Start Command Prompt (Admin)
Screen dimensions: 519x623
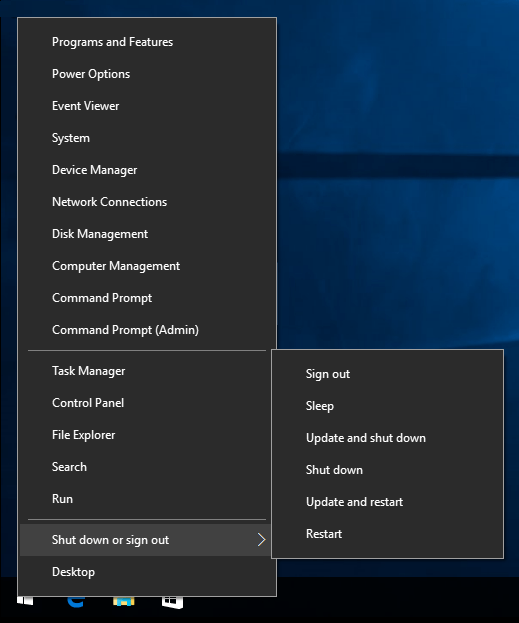pyautogui.click(x=147, y=330)
